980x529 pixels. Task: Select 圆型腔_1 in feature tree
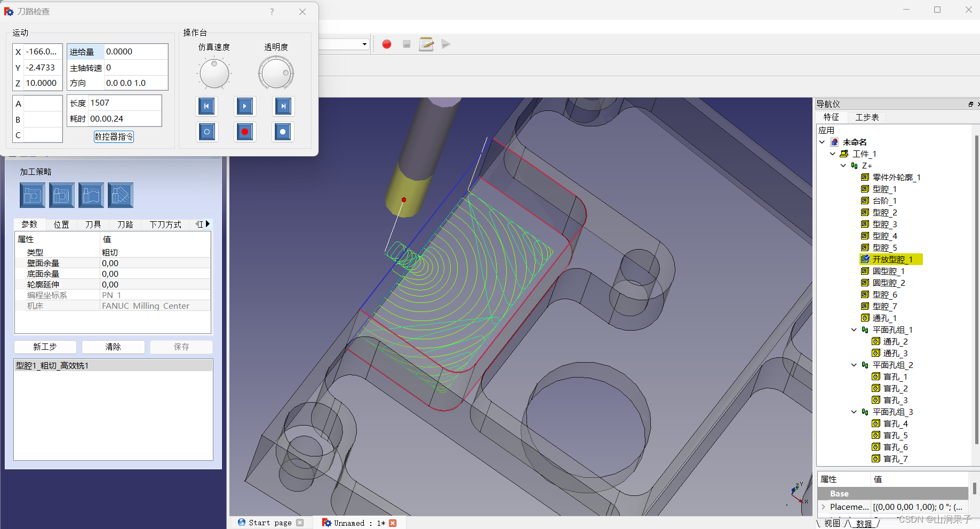click(889, 271)
